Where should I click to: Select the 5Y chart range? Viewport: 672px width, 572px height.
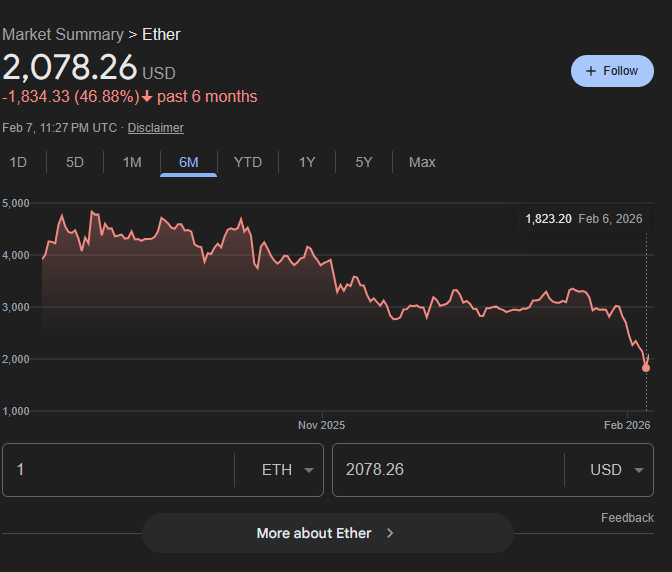point(364,162)
